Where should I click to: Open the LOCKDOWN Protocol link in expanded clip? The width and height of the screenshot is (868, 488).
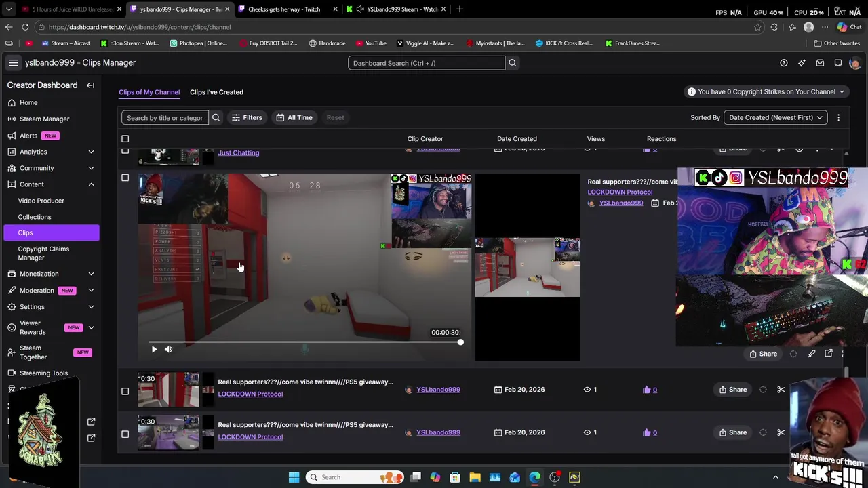[620, 192]
